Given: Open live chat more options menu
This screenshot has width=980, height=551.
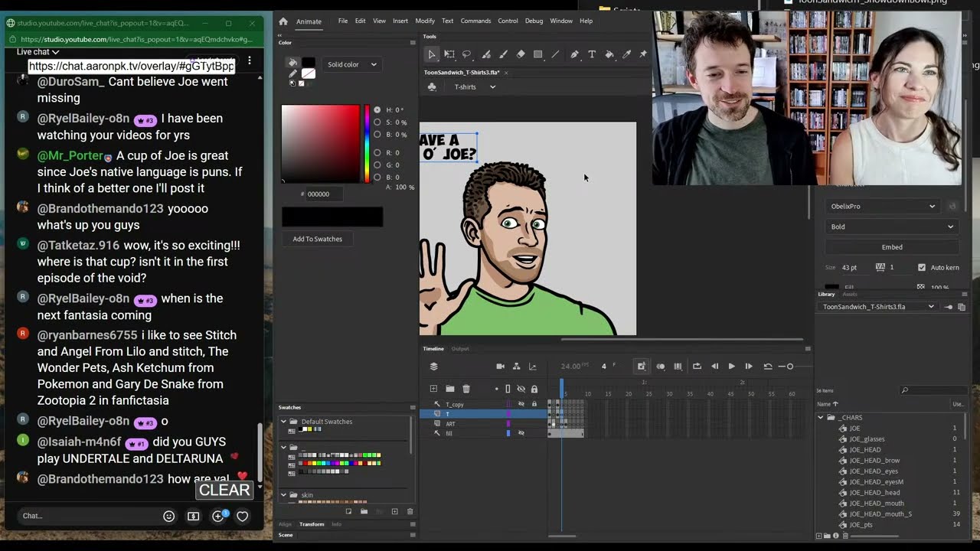Looking at the screenshot, I should pos(249,60).
